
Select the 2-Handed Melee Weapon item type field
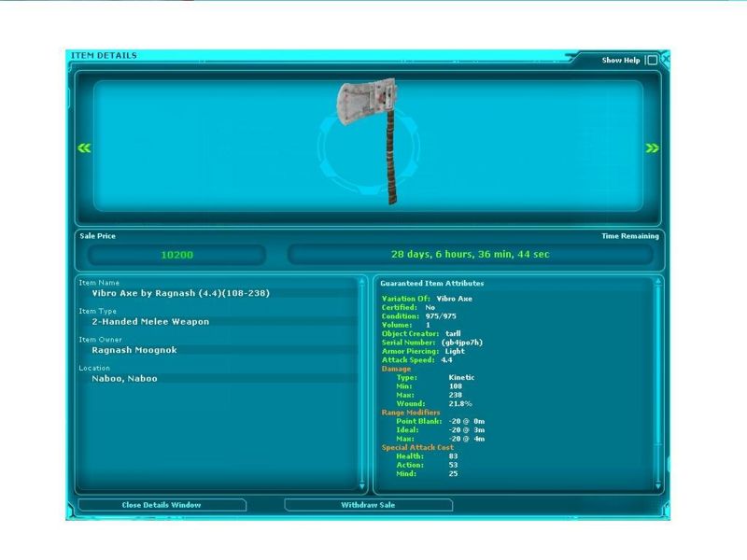pos(150,322)
